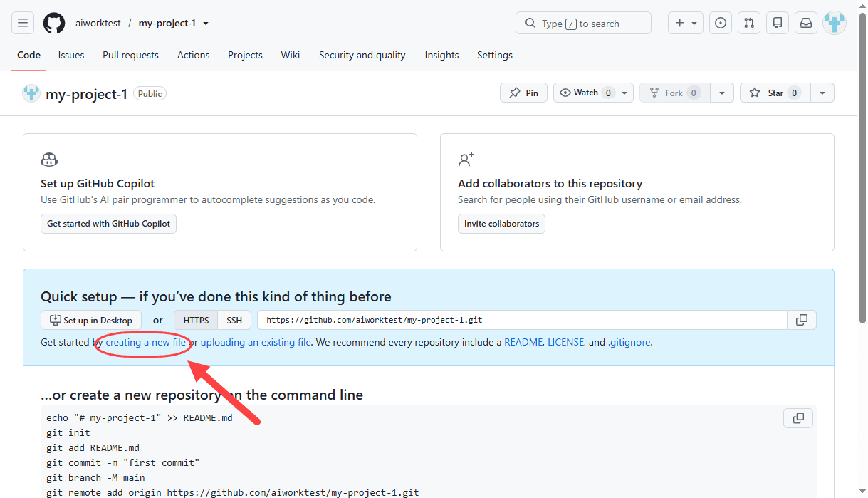
Task: Select the HTTPS protocol option
Action: tap(196, 320)
